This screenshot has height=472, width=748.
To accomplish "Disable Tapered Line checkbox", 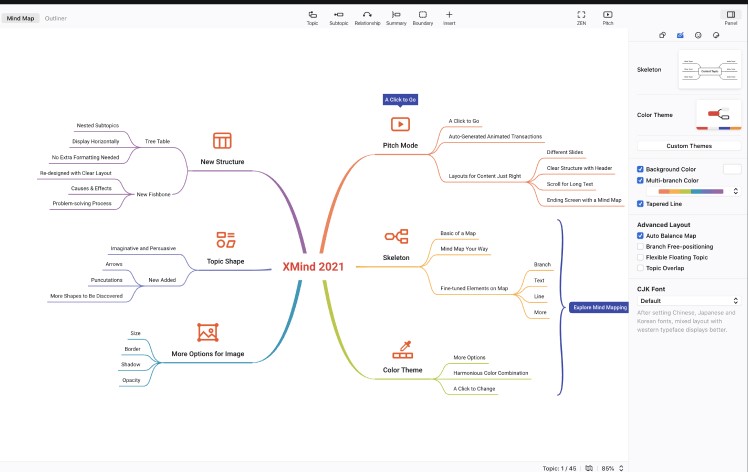I will pyautogui.click(x=640, y=204).
